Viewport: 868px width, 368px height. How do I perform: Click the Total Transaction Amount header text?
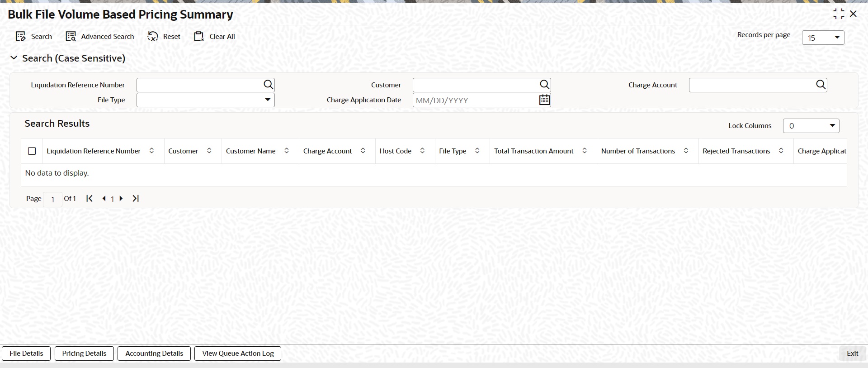[534, 151]
